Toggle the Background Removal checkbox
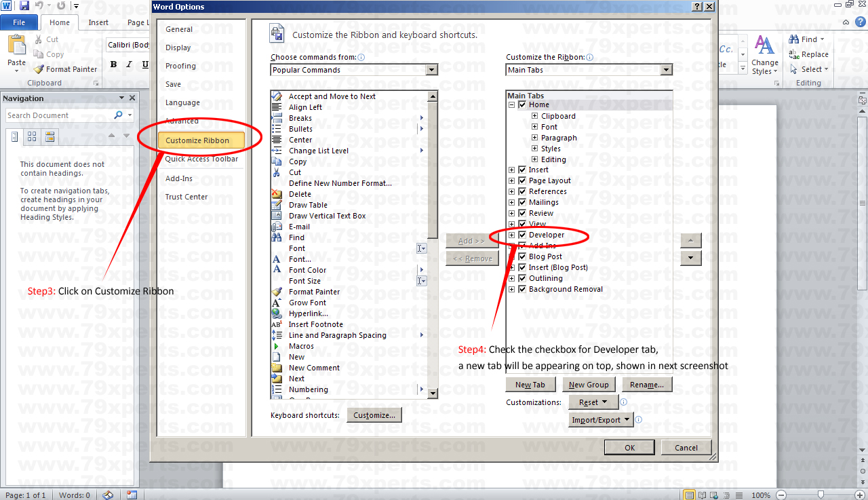The image size is (868, 500). tap(522, 289)
